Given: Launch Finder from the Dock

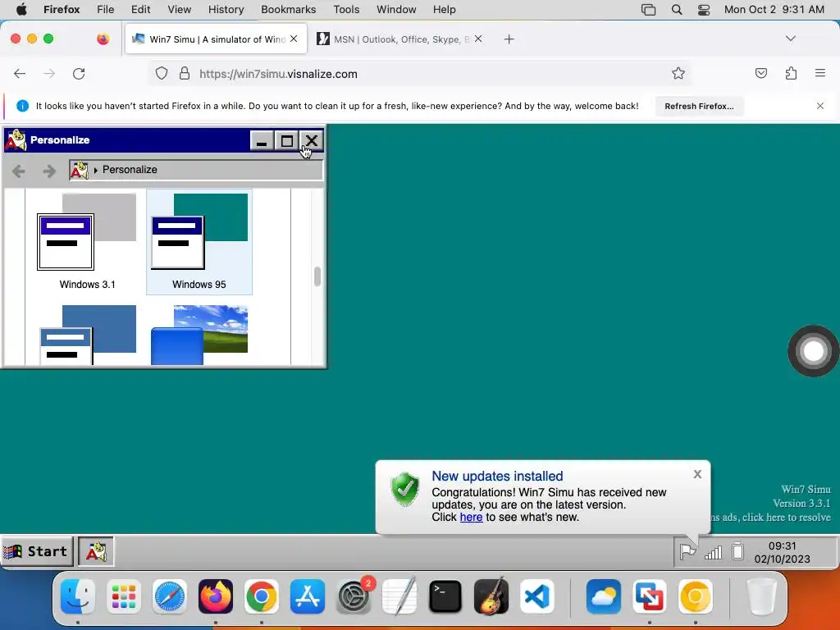Looking at the screenshot, I should click(x=78, y=596).
